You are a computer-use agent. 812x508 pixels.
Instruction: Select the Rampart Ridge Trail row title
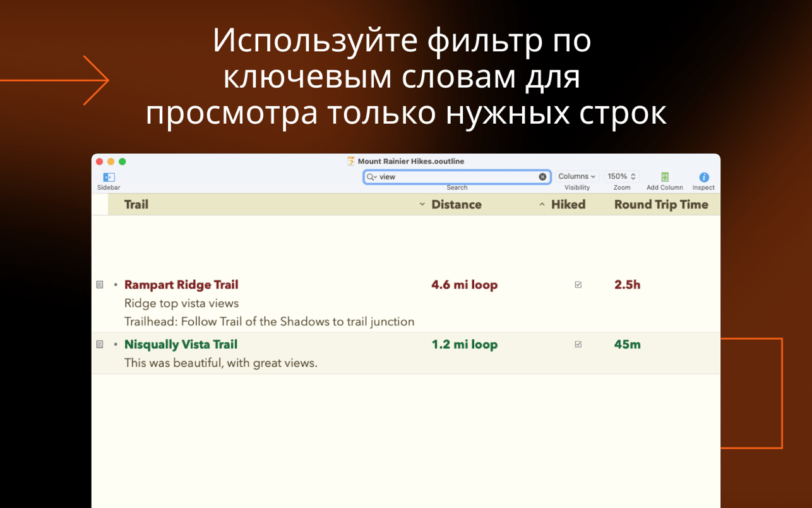pos(181,285)
